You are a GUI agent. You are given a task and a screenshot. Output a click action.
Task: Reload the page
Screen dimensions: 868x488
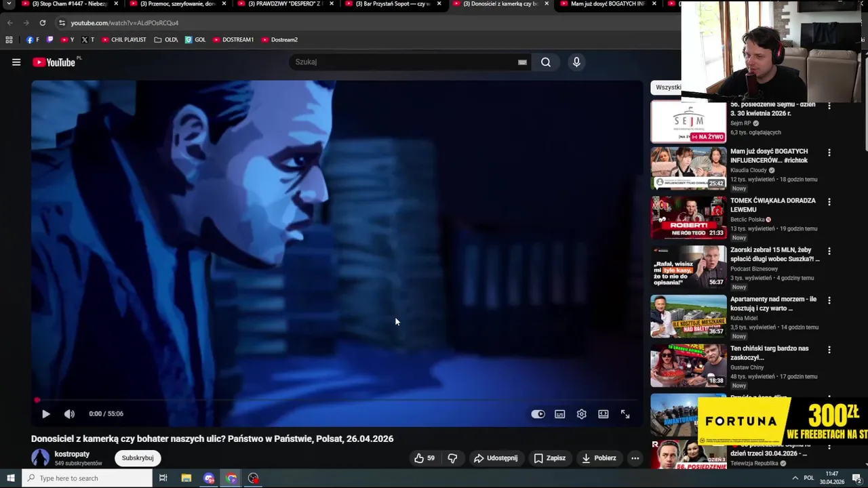point(42,23)
